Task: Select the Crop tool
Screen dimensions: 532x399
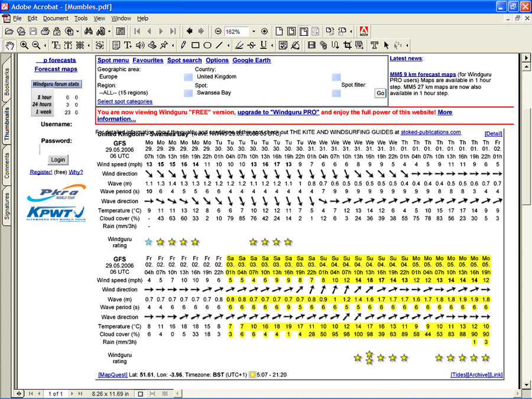Action: [347, 45]
